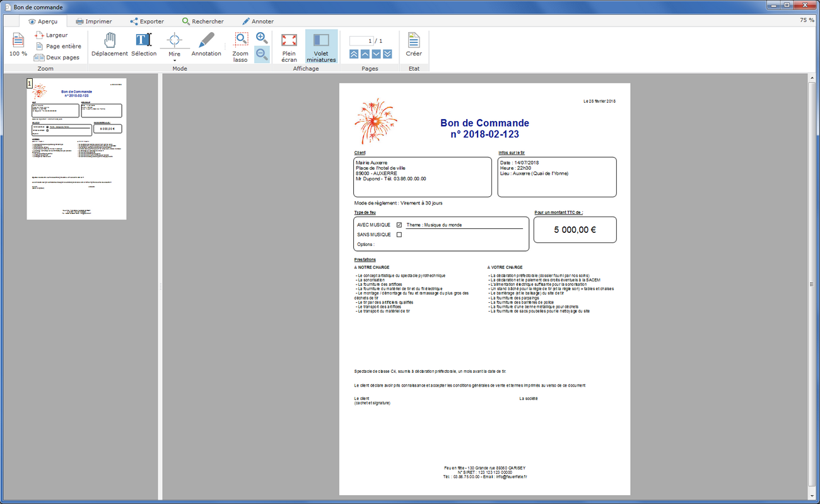Click 'Theme : Musique du monde' text
Screen dimensions: 820x504
click(x=434, y=225)
